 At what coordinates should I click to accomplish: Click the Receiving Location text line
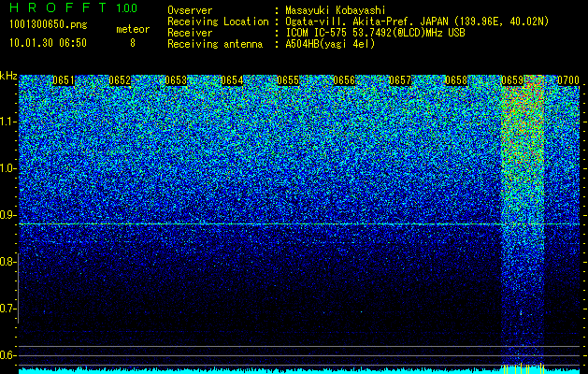pos(358,22)
